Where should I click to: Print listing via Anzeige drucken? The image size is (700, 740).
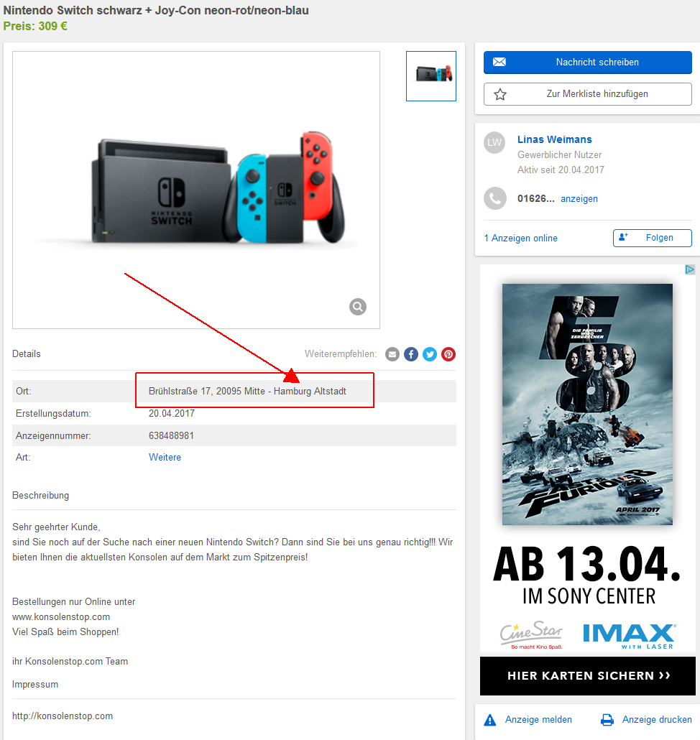(657, 720)
